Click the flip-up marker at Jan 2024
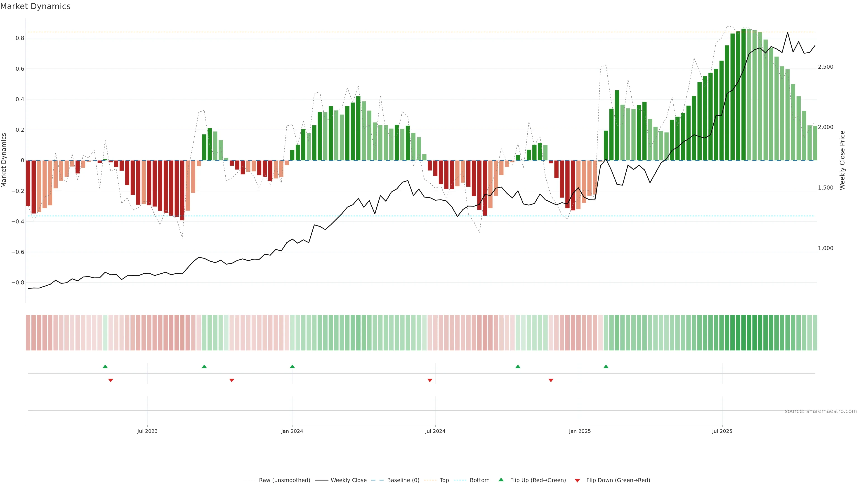The image size is (868, 488). pyautogui.click(x=292, y=366)
